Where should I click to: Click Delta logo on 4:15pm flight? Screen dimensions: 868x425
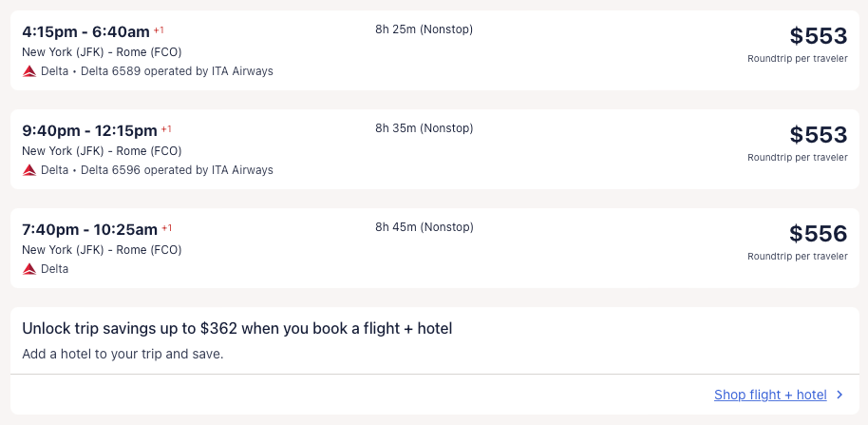[x=29, y=71]
